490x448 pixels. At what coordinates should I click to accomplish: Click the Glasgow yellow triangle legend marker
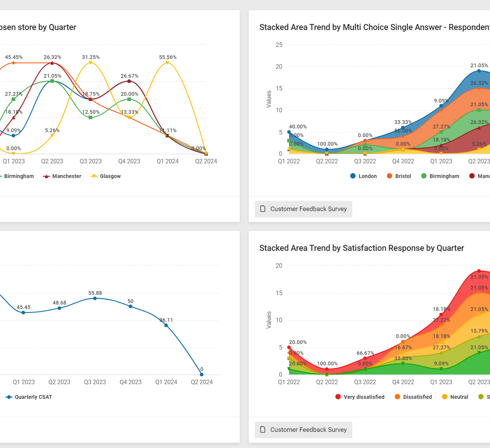[x=94, y=176]
